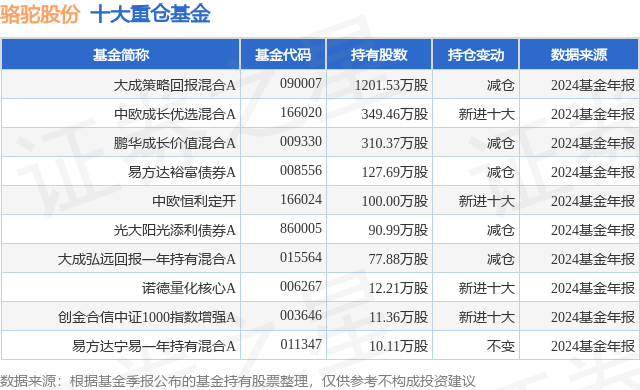Click the 1201.53万股 holdings cell
The image size is (640, 390).
[x=391, y=85]
